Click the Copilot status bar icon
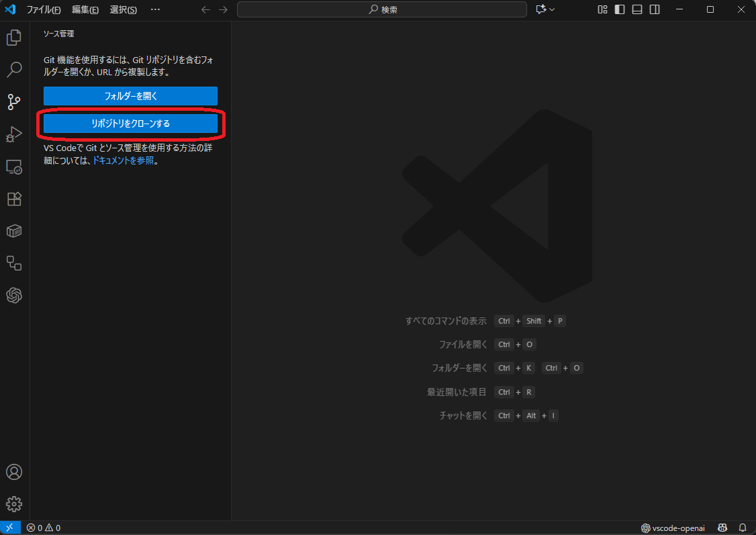The height and width of the screenshot is (535, 756). pyautogui.click(x=723, y=528)
